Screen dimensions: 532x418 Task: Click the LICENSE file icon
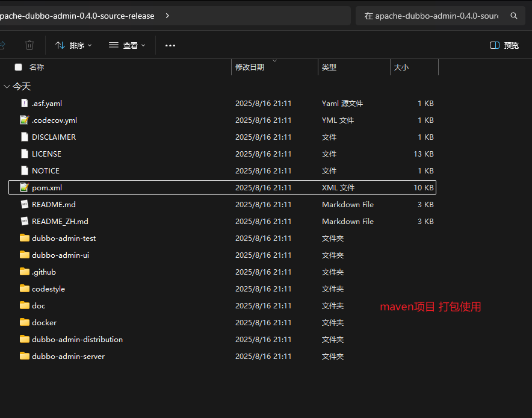(25, 154)
